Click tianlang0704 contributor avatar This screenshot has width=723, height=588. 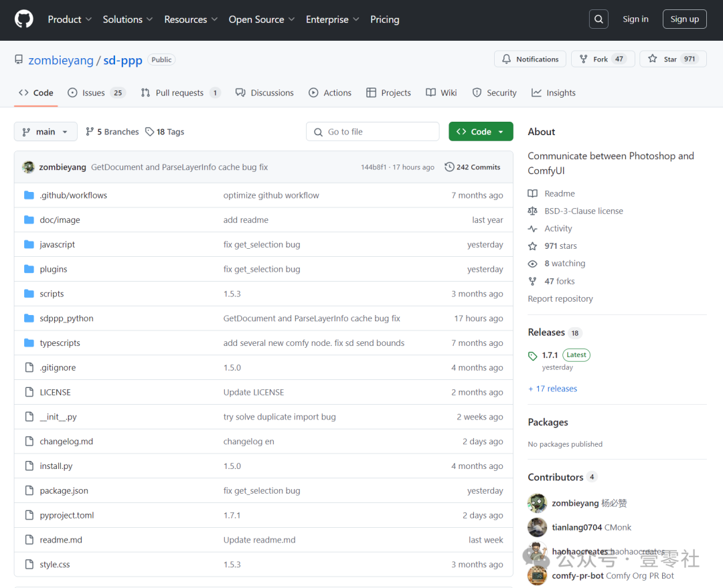tap(537, 527)
